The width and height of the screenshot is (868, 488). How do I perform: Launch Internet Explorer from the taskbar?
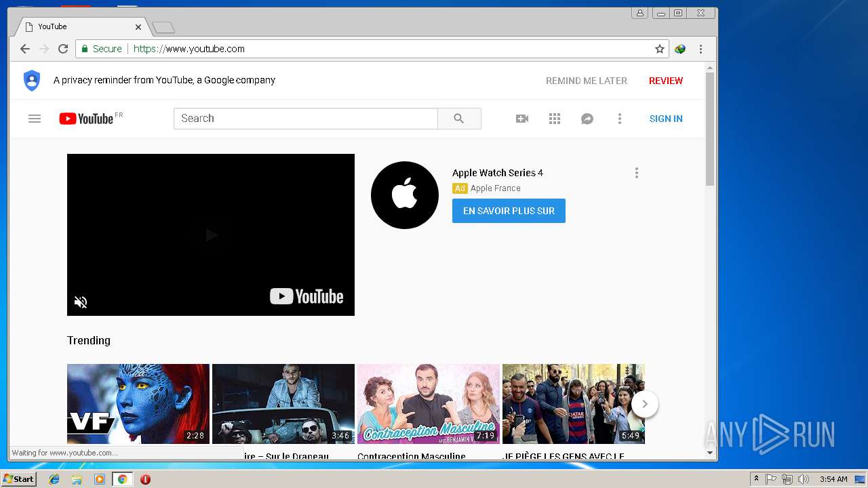(54, 479)
